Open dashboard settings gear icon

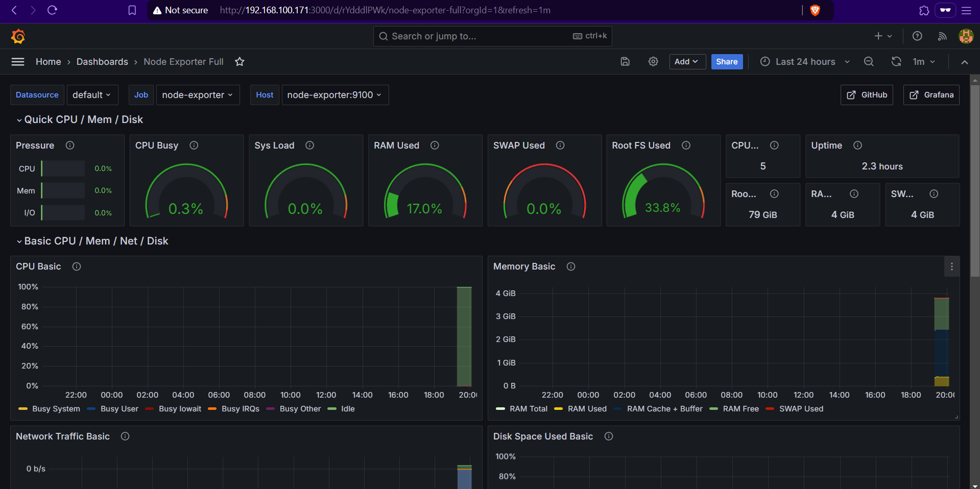click(x=653, y=62)
